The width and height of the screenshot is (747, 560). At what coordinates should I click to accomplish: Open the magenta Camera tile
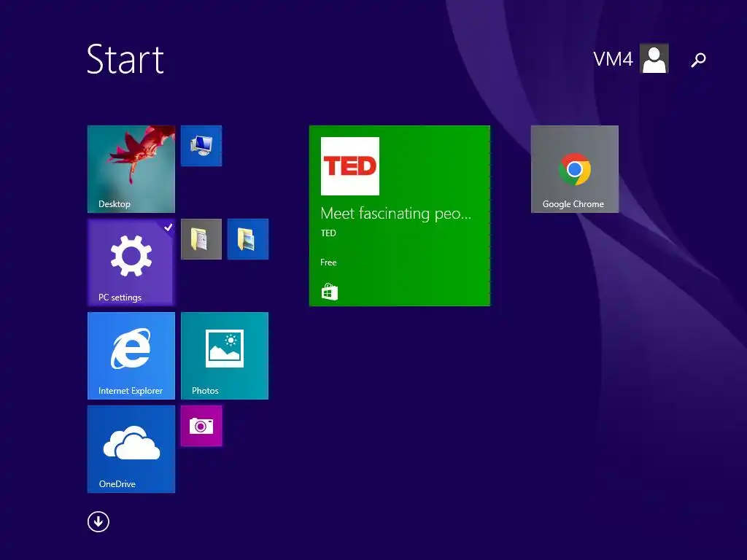201,426
